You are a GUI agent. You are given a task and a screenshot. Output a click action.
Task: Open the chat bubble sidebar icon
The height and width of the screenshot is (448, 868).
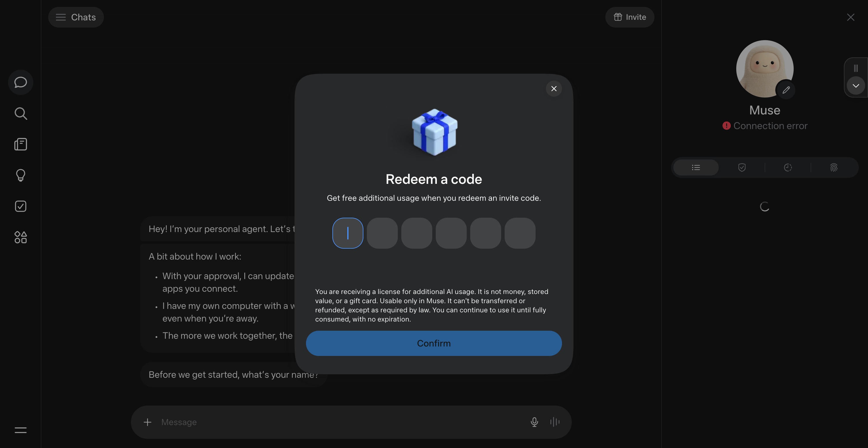(x=21, y=82)
